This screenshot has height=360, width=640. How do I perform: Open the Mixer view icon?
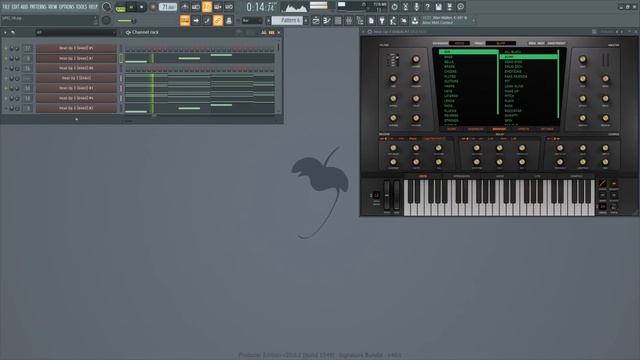click(349, 20)
